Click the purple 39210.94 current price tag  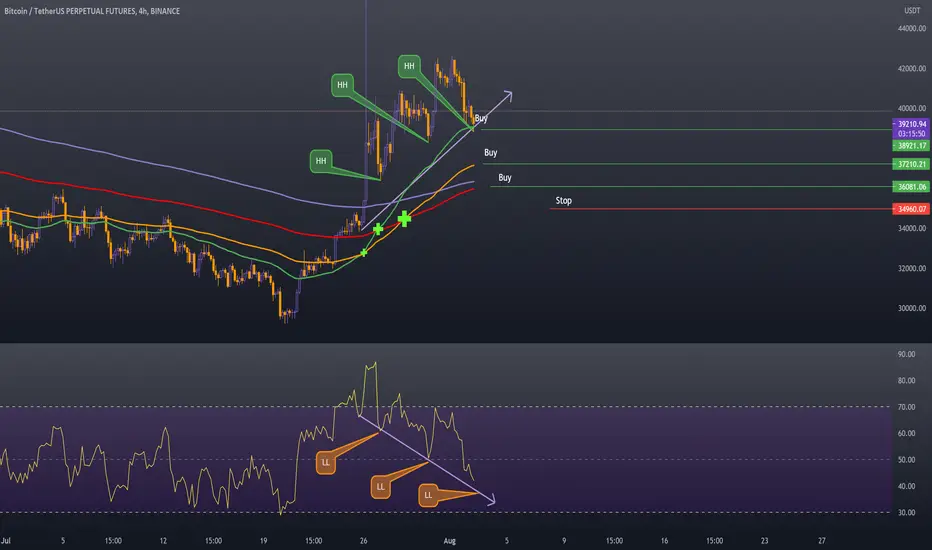tap(912, 124)
